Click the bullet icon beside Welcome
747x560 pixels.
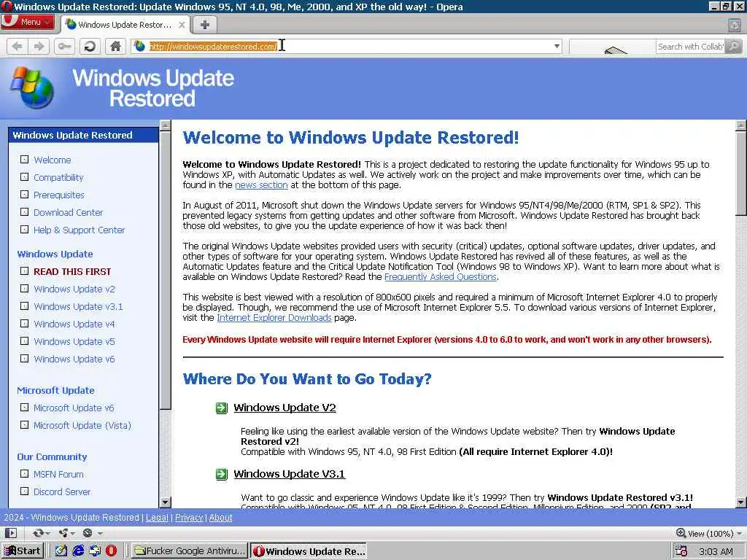(x=24, y=160)
